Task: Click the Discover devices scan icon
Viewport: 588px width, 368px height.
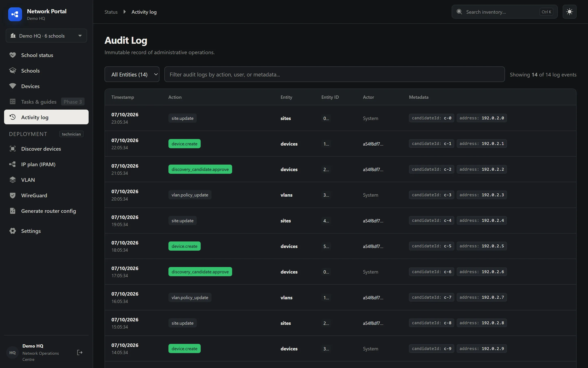Action: [x=13, y=149]
